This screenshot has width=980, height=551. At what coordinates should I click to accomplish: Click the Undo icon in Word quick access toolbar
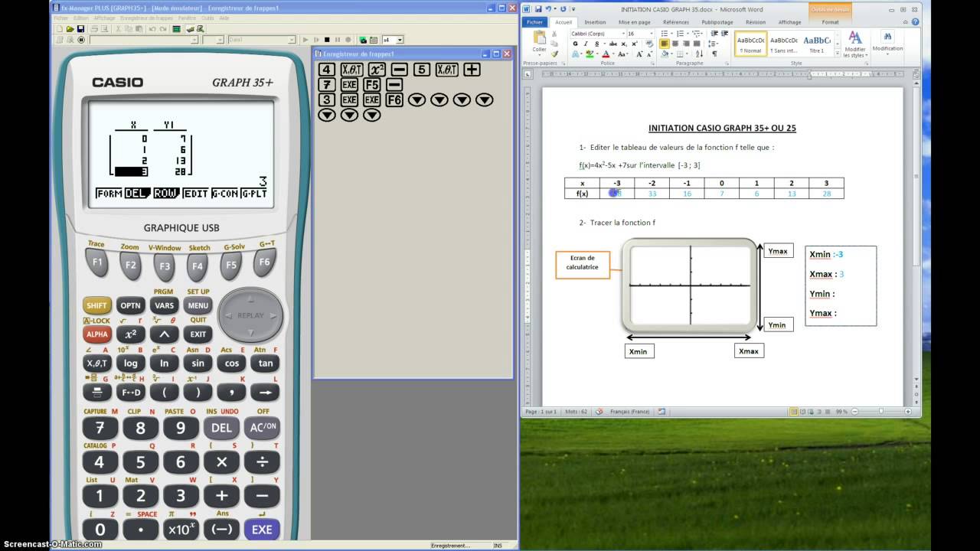coord(548,9)
